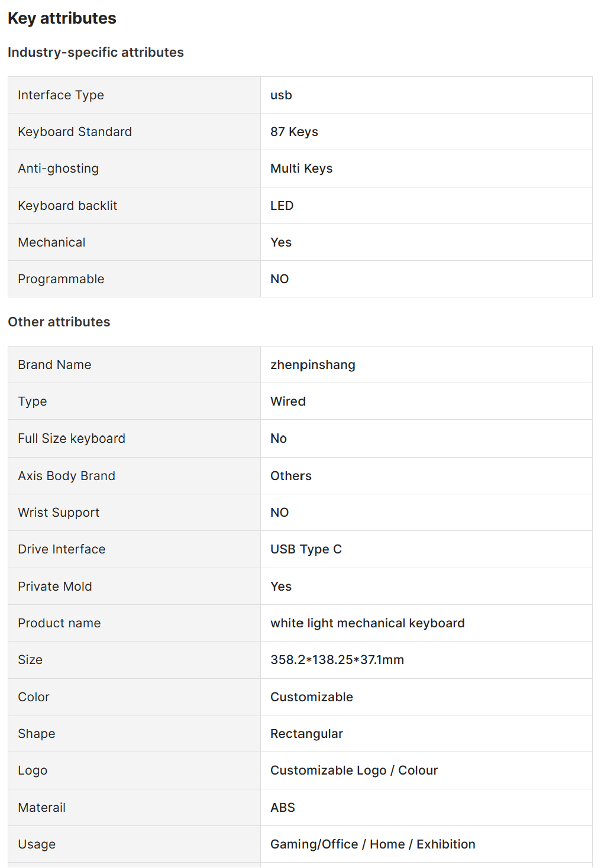Click the 'Industry-specific attributes' subheading
Viewport: 601px width, 868px height.
coord(96,53)
